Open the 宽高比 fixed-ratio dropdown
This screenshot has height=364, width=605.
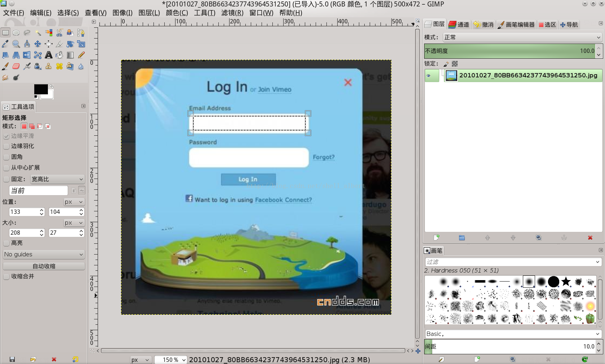click(x=57, y=179)
